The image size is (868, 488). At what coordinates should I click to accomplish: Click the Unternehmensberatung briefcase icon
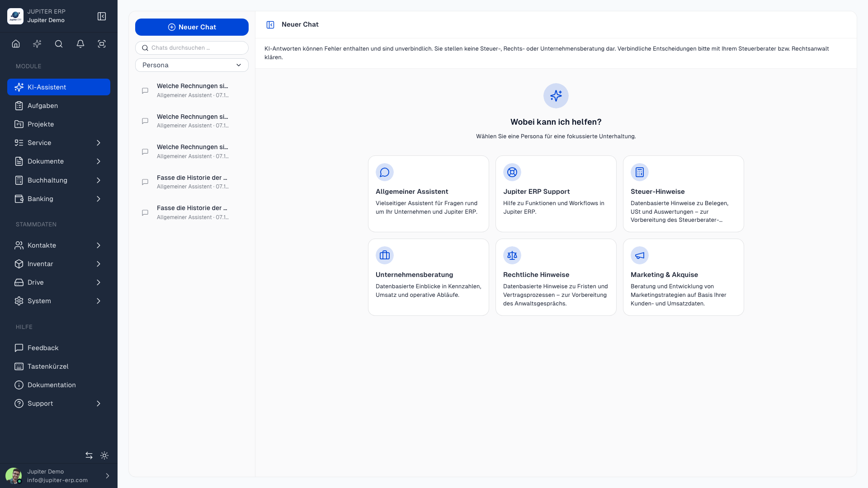[x=385, y=255]
